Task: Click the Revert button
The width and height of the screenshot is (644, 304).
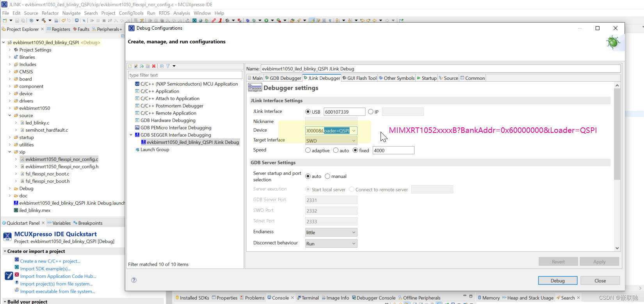Action: 558,262
